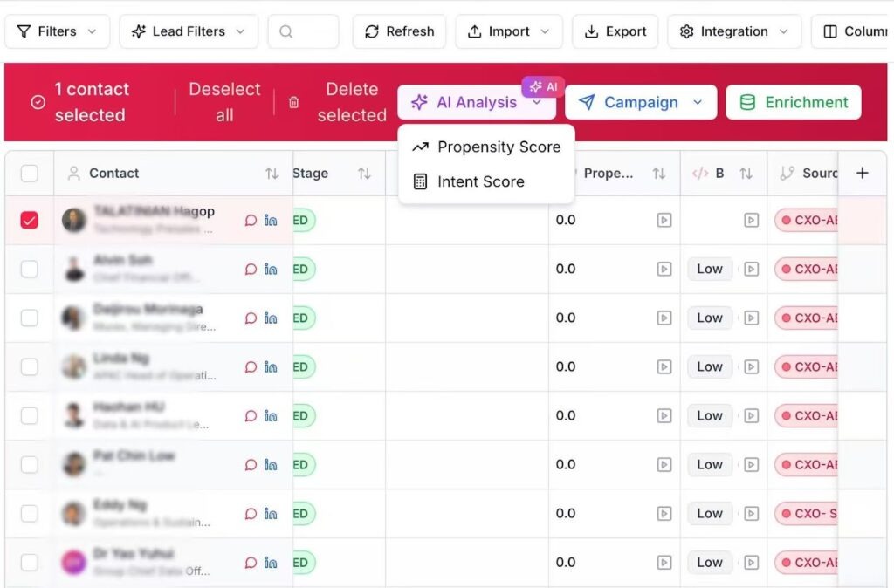Open chat icon in second contact row
Image resolution: width=894 pixels, height=588 pixels.
pos(251,270)
